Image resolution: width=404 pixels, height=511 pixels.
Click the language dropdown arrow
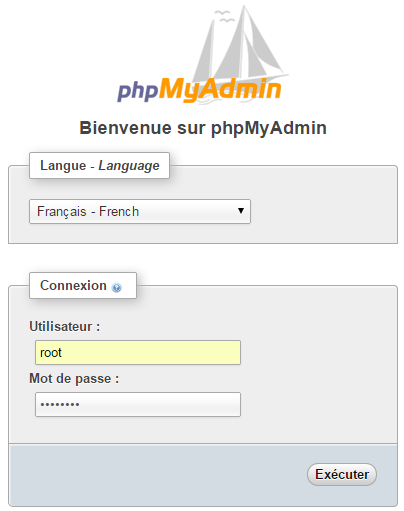point(241,210)
